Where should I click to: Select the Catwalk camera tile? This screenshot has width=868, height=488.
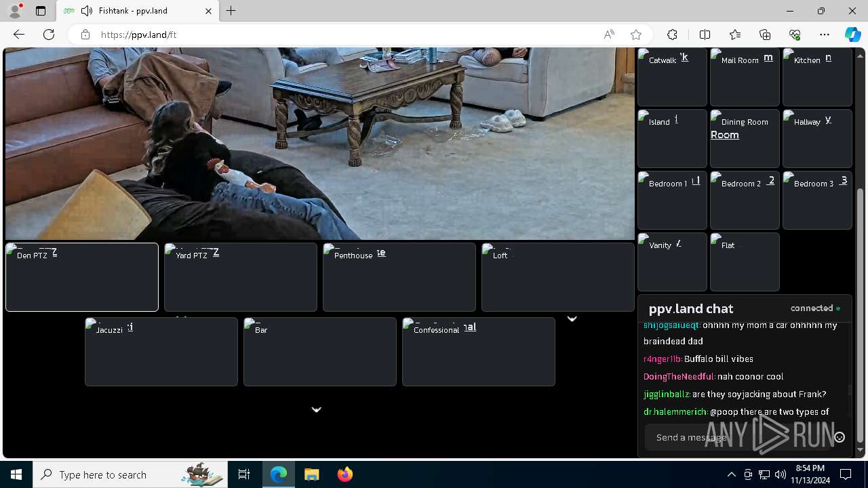coord(672,77)
